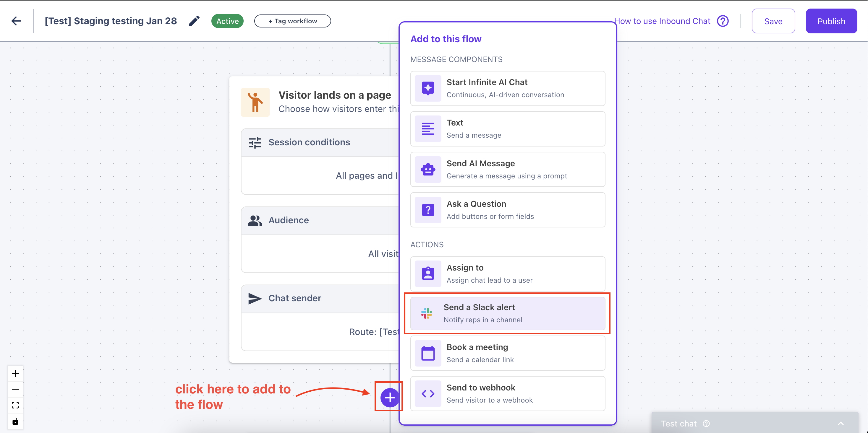This screenshot has width=868, height=433.
Task: Zoom in the canvas
Action: 15,373
